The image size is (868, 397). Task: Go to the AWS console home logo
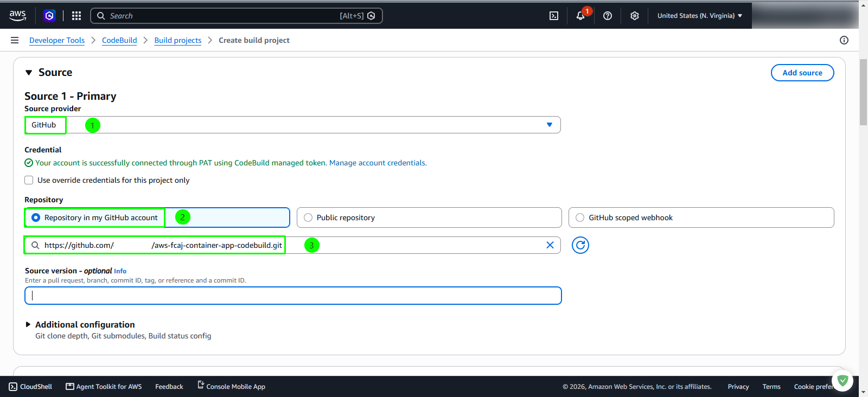17,16
